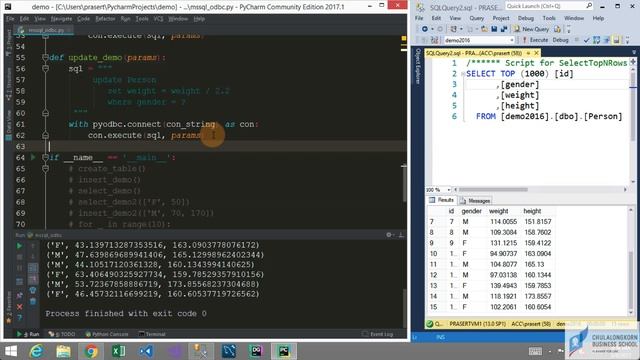Hide the Run tool window

coord(401,235)
